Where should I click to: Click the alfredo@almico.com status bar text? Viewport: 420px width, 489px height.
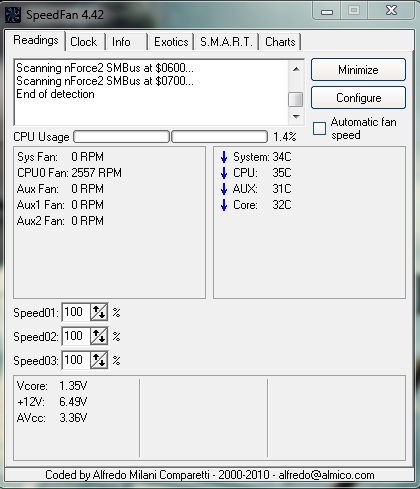(x=326, y=475)
